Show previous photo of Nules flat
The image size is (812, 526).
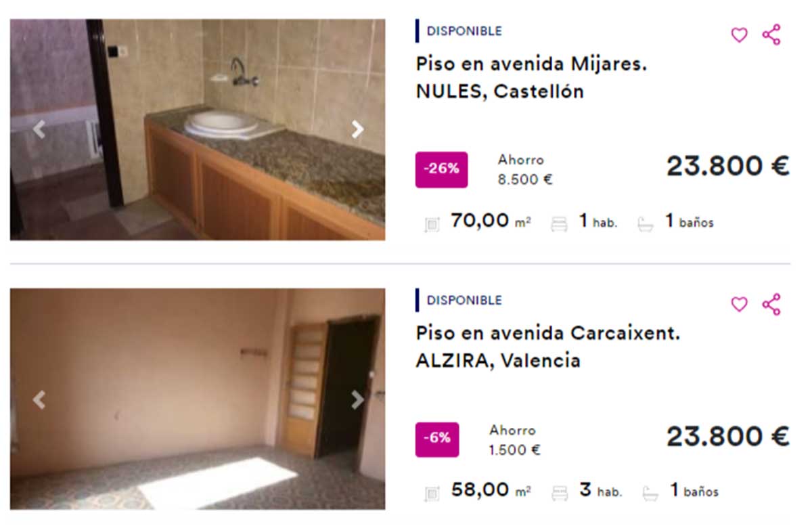39,129
